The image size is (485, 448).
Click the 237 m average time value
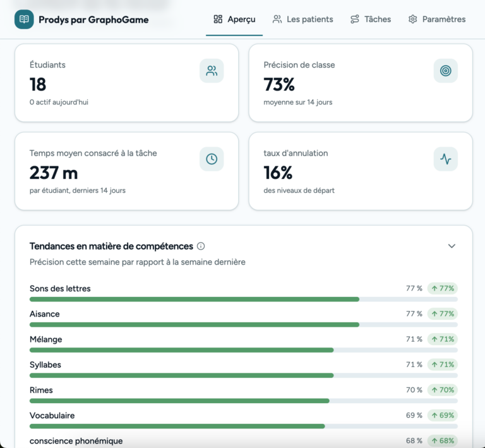tap(54, 173)
